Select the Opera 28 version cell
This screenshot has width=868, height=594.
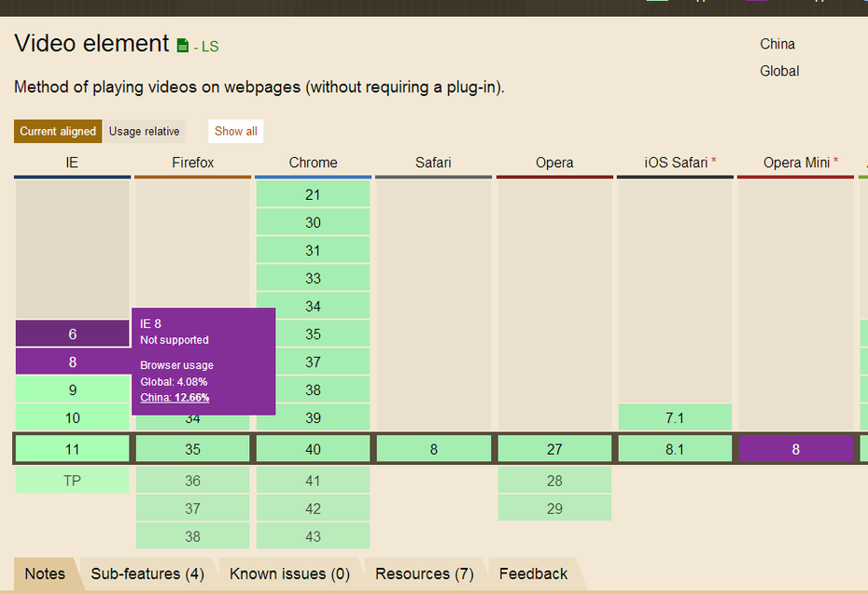[x=554, y=480]
